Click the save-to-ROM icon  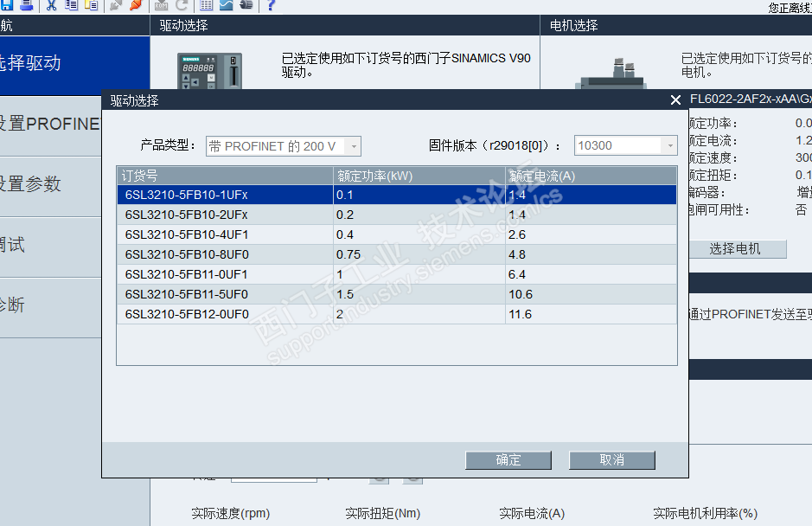(x=161, y=4)
